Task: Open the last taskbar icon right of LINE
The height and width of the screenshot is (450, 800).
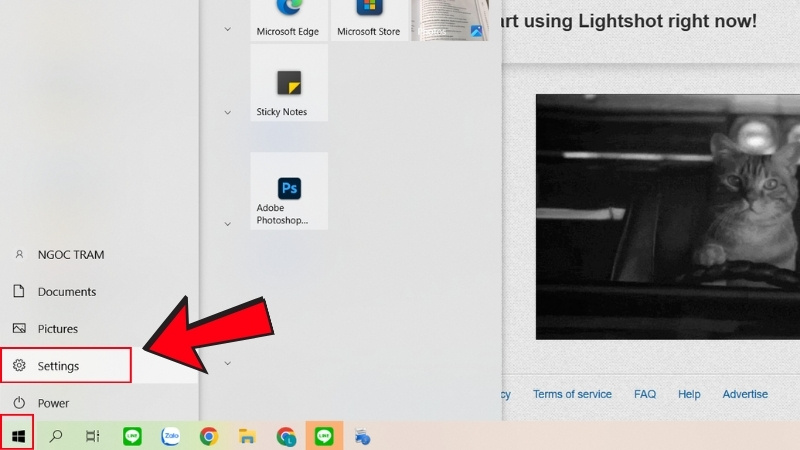Action: click(362, 437)
